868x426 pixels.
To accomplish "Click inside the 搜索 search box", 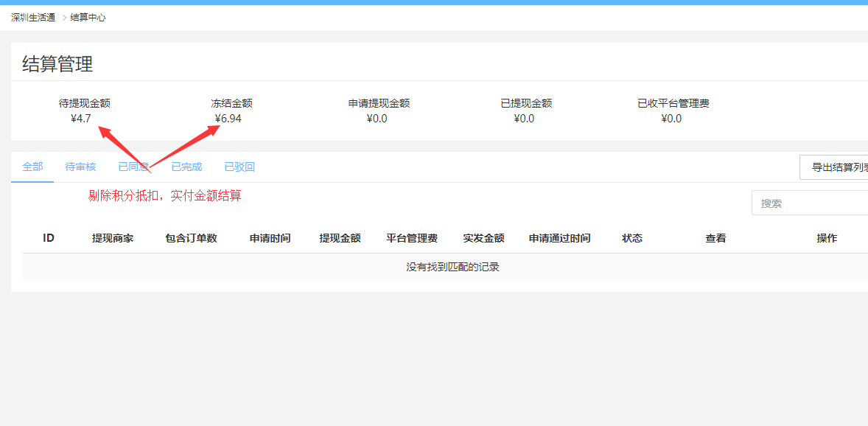I will point(811,203).
